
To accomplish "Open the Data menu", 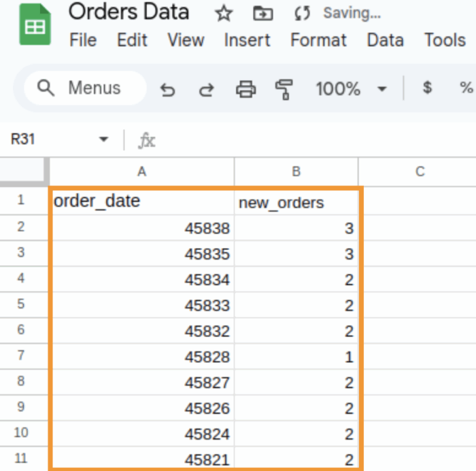I will click(x=386, y=40).
